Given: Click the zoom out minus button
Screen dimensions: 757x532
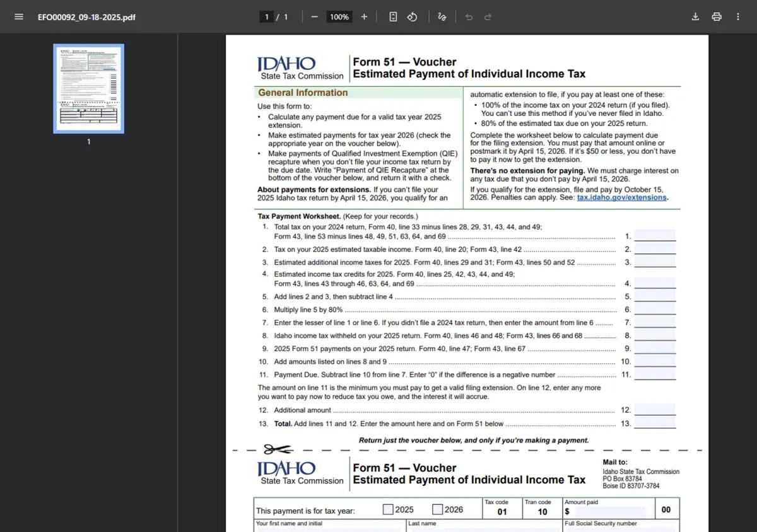Looking at the screenshot, I should (x=314, y=17).
